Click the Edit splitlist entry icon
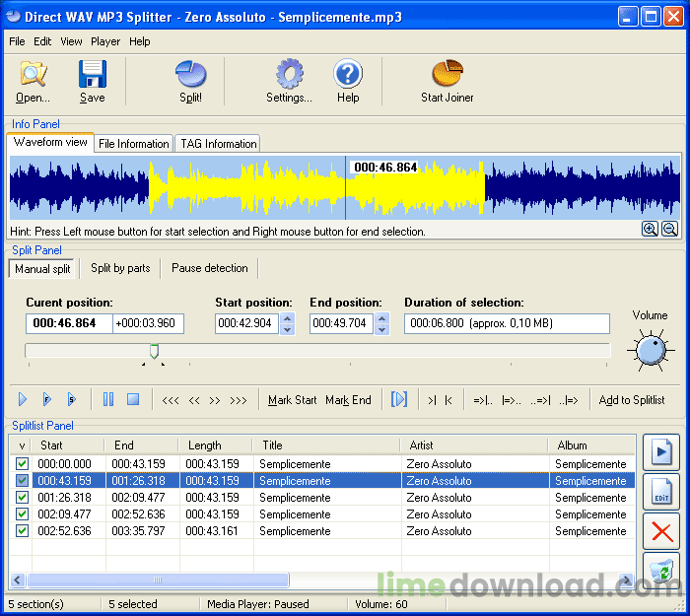The height and width of the screenshot is (616, 690). 661,492
